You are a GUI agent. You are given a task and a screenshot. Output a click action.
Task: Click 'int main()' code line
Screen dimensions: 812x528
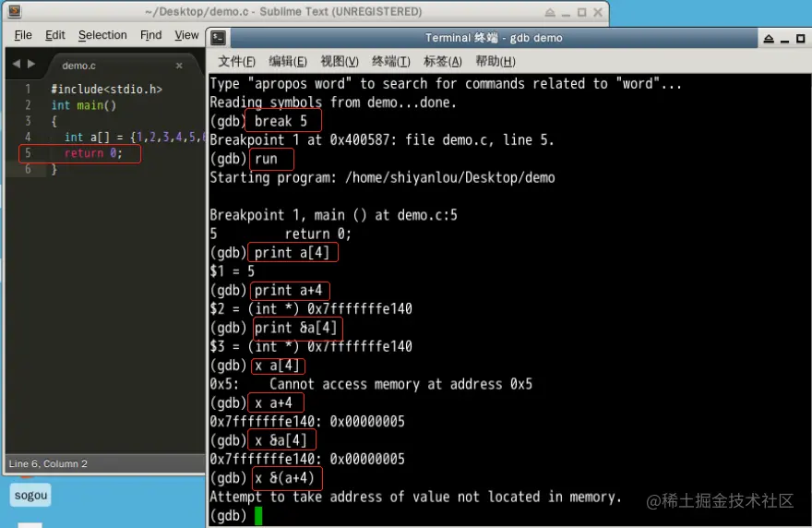84,105
